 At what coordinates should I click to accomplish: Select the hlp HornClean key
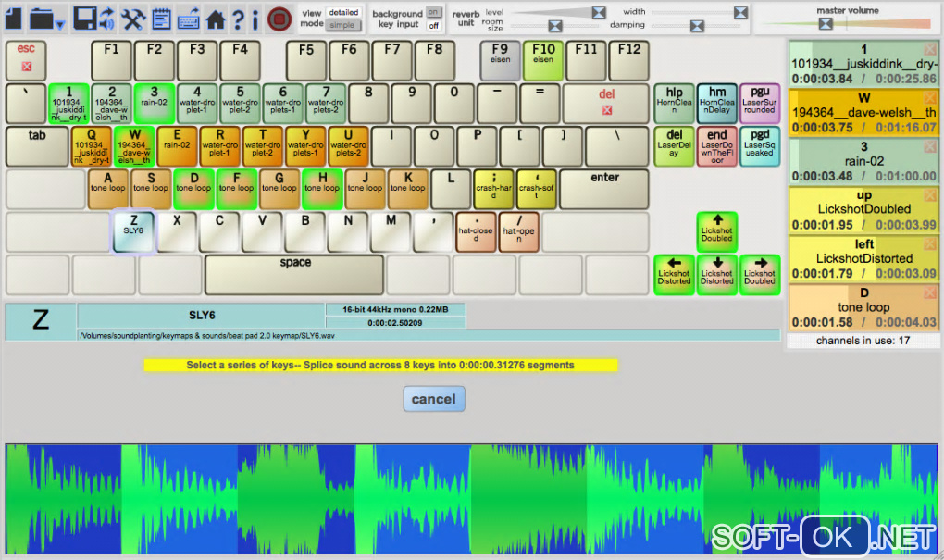coord(675,104)
